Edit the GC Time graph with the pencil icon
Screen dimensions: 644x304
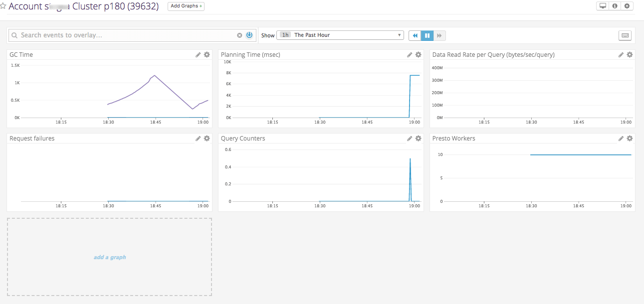[198, 54]
